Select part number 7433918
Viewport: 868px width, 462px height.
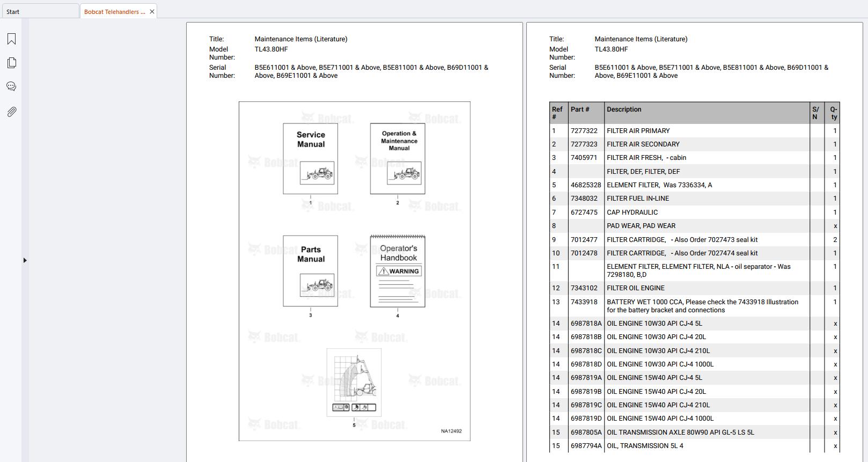click(x=584, y=302)
